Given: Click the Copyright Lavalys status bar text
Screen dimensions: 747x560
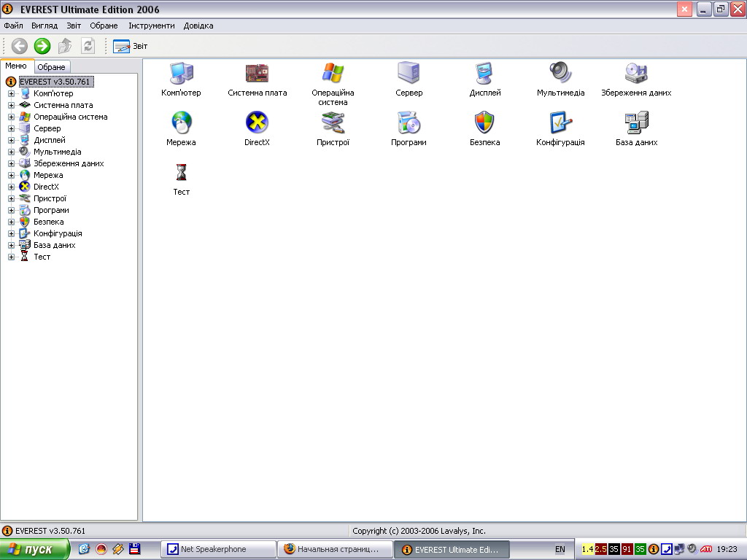Looking at the screenshot, I should (419, 531).
